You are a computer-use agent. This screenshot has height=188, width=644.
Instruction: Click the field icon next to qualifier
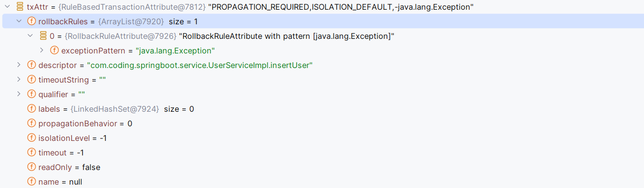tap(32, 94)
